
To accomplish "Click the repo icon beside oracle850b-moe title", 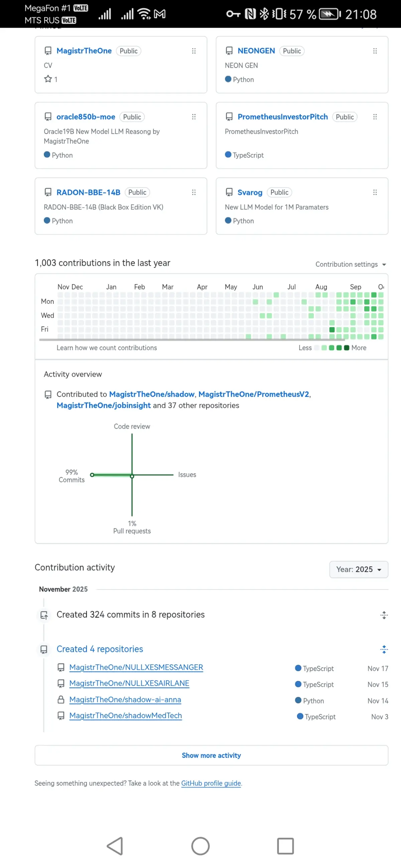I will [x=48, y=117].
